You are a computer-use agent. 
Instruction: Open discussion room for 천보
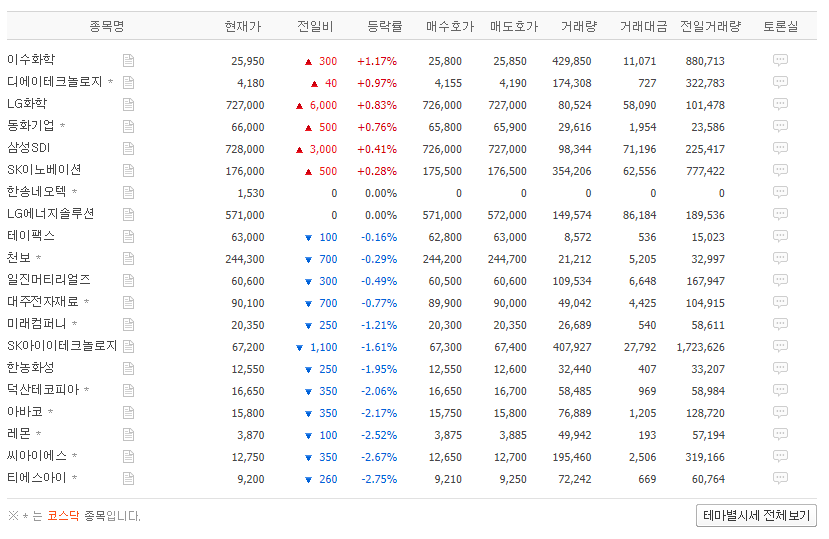click(x=780, y=258)
